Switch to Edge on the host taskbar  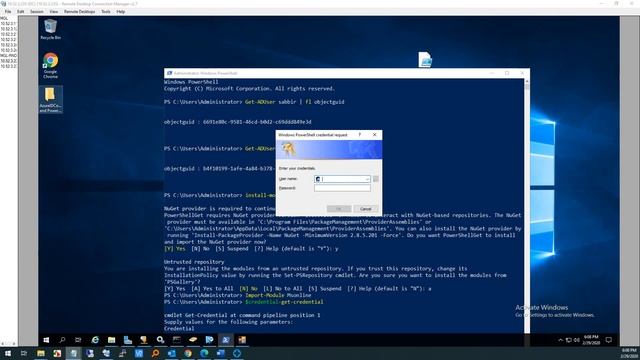click(x=204, y=353)
